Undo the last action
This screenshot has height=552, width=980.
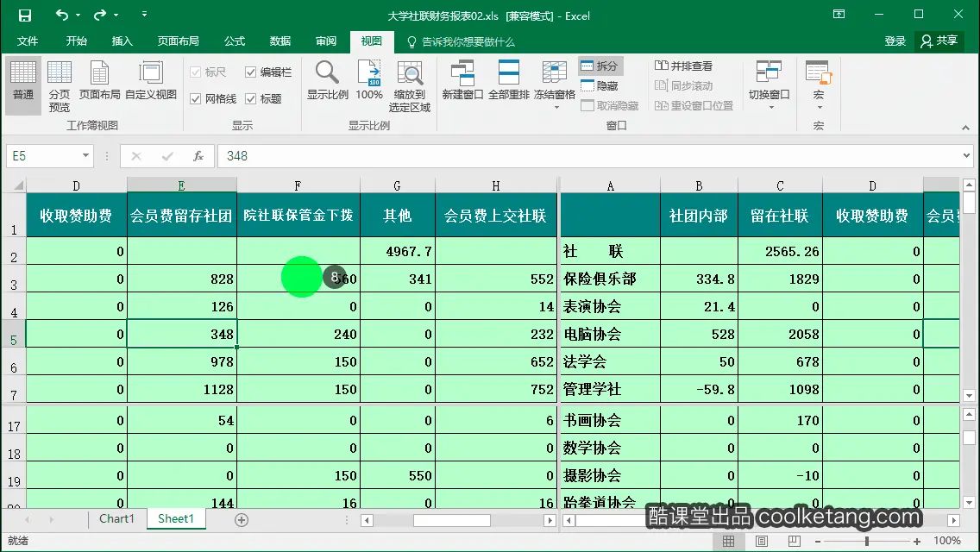(x=62, y=15)
